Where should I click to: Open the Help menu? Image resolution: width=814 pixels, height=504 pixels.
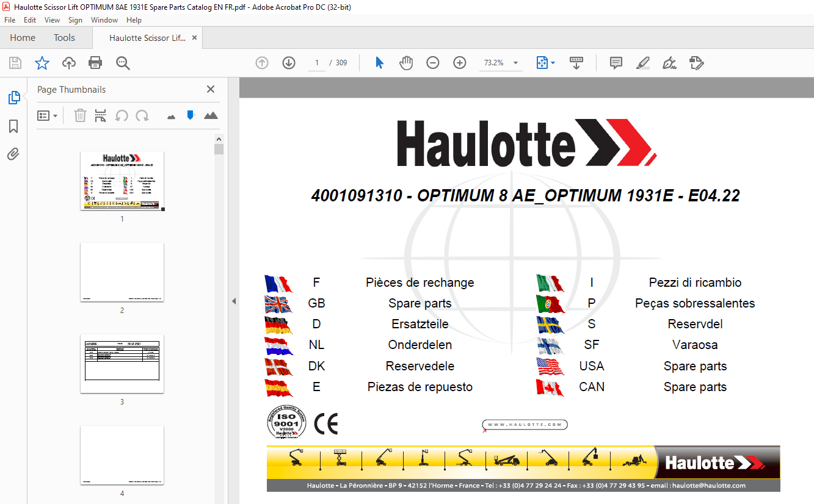coord(134,20)
